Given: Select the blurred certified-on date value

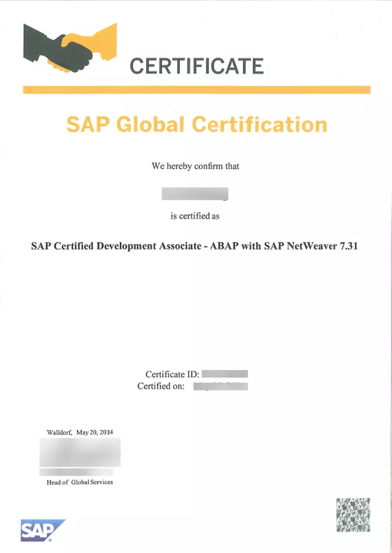Looking at the screenshot, I should click(x=220, y=386).
